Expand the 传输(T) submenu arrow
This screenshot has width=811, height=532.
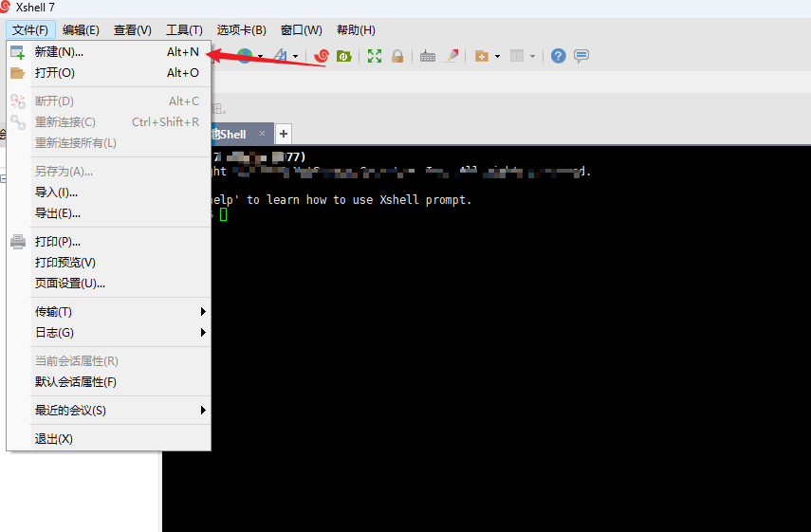203,311
